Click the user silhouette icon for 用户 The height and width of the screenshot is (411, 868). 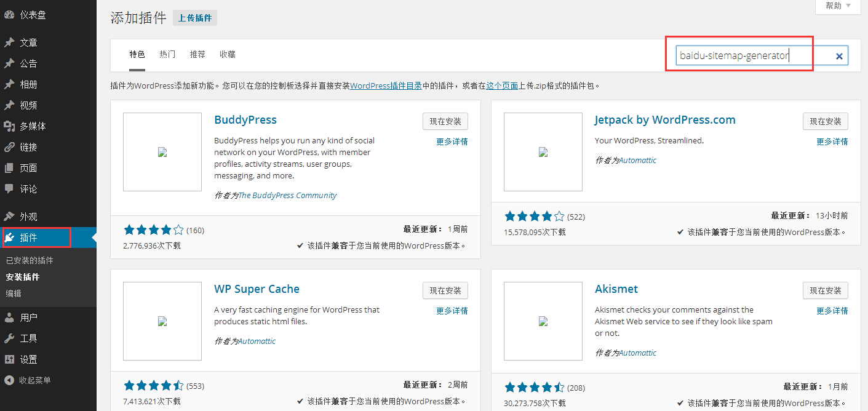tap(9, 317)
